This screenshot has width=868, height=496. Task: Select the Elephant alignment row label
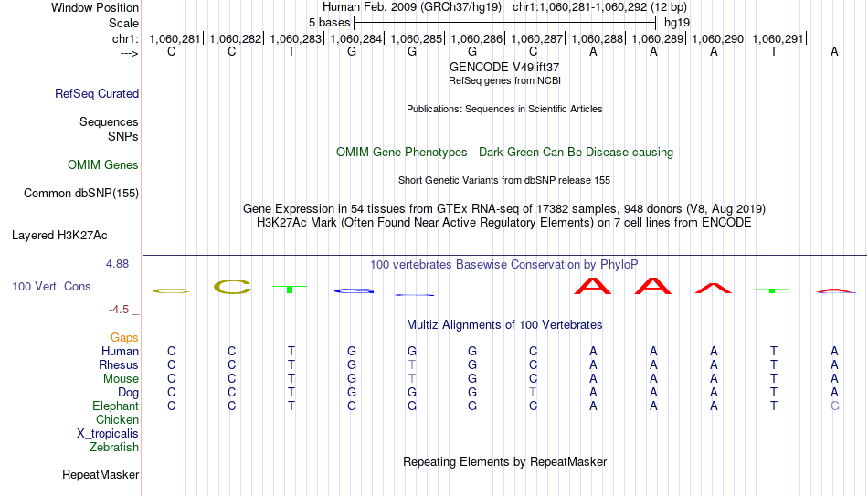point(115,406)
